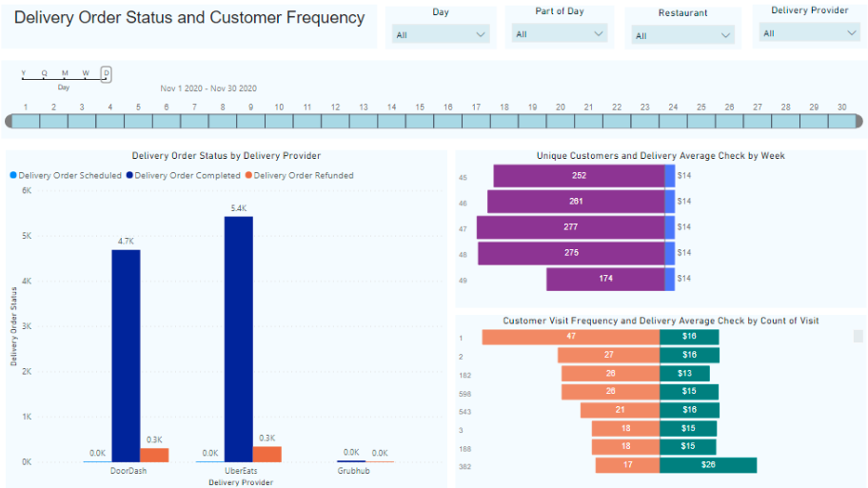Select day 1 cell in timeline
Screen dimensions: 868x488
click(26, 121)
